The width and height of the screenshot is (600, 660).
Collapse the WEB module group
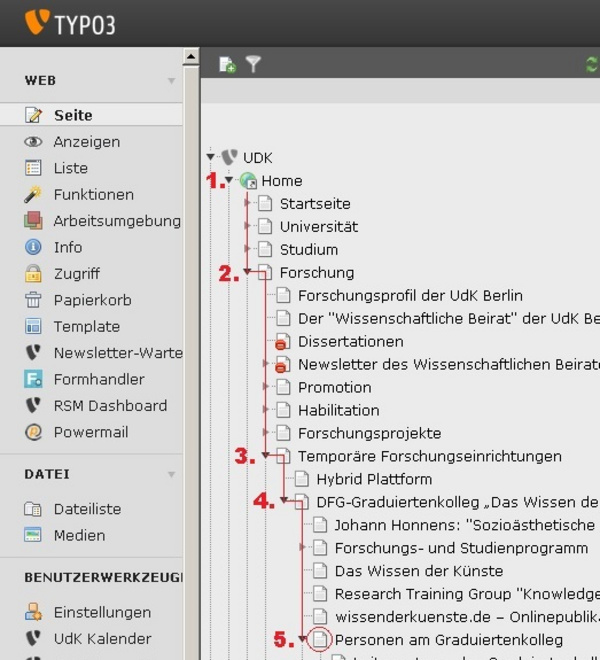171,80
